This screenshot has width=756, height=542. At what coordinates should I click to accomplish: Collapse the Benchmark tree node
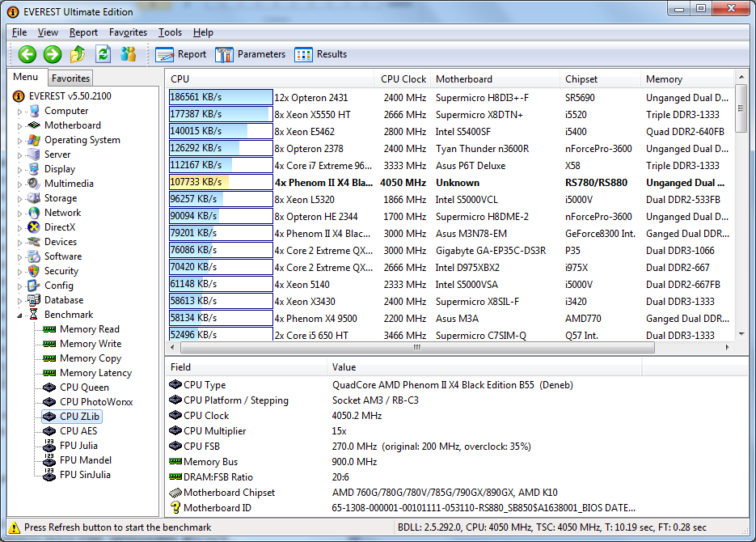click(19, 315)
